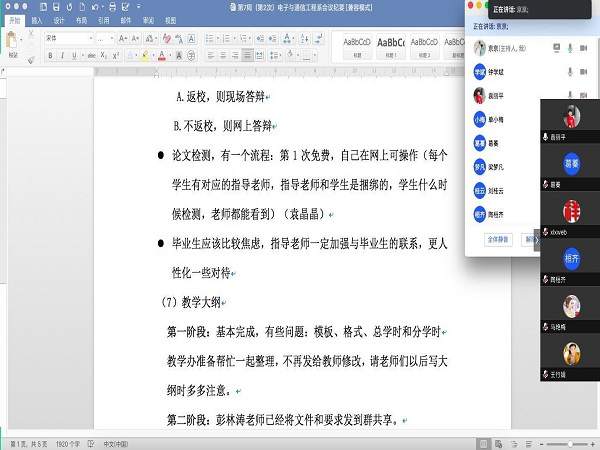
Task: Expand the quick access toolbar customize arrow
Action: (139, 7)
